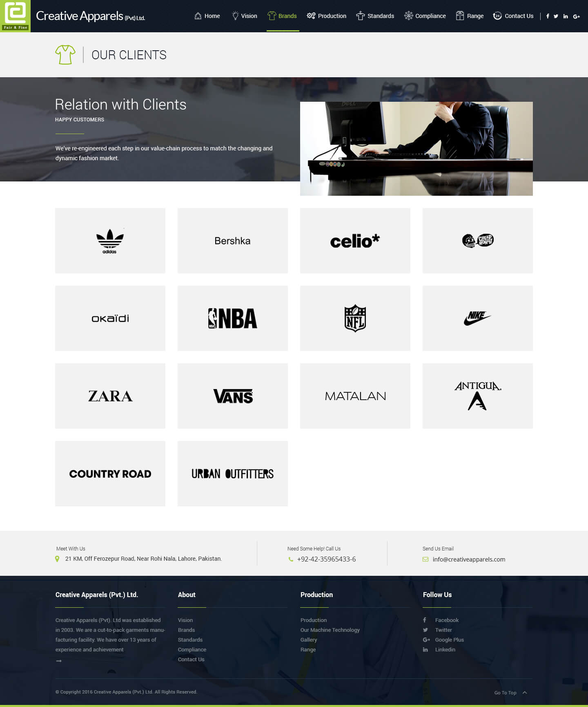This screenshot has width=588, height=707.
Task: Open Our Machine Technology link
Action: click(x=330, y=630)
